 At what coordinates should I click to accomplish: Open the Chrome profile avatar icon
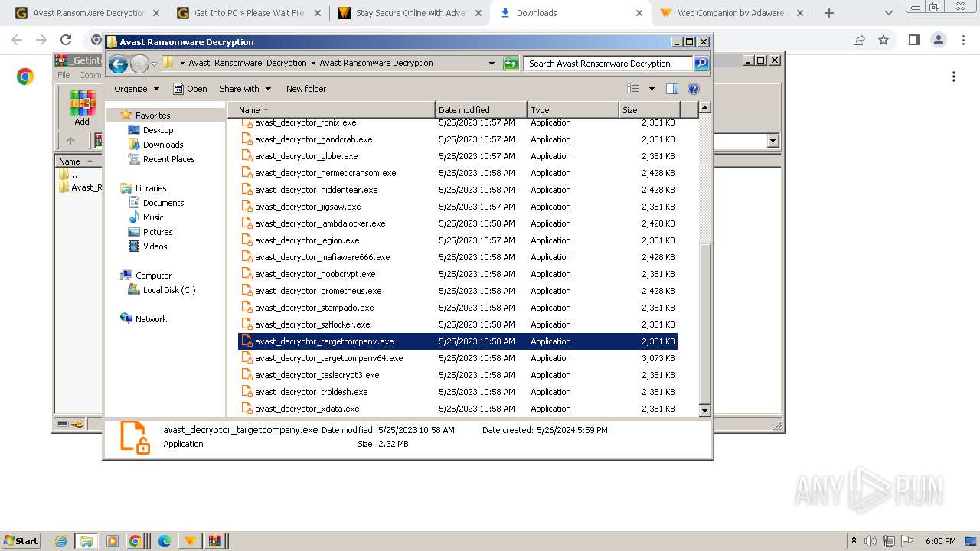click(x=938, y=40)
